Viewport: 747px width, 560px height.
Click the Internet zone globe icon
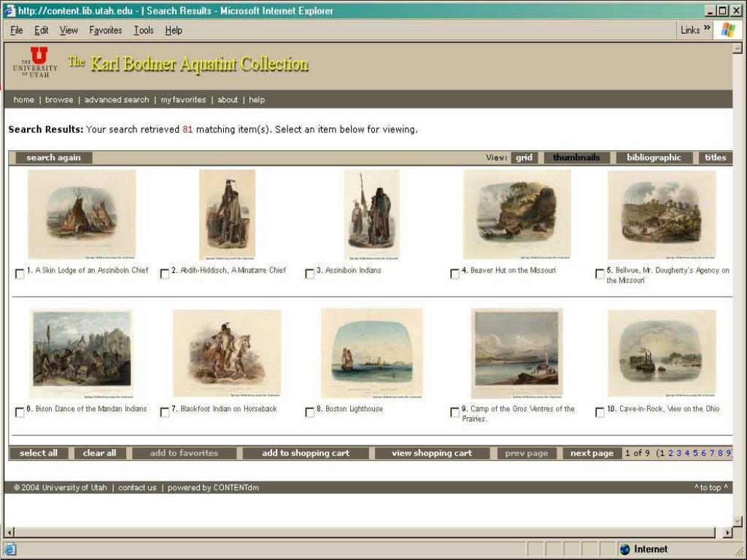(625, 550)
